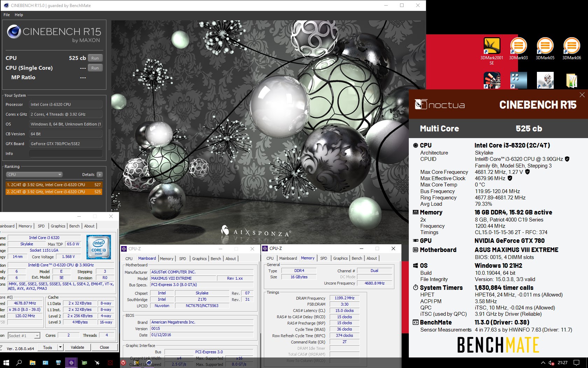
Task: Select Mainboard tab in right CPU-Z window
Action: click(x=288, y=258)
